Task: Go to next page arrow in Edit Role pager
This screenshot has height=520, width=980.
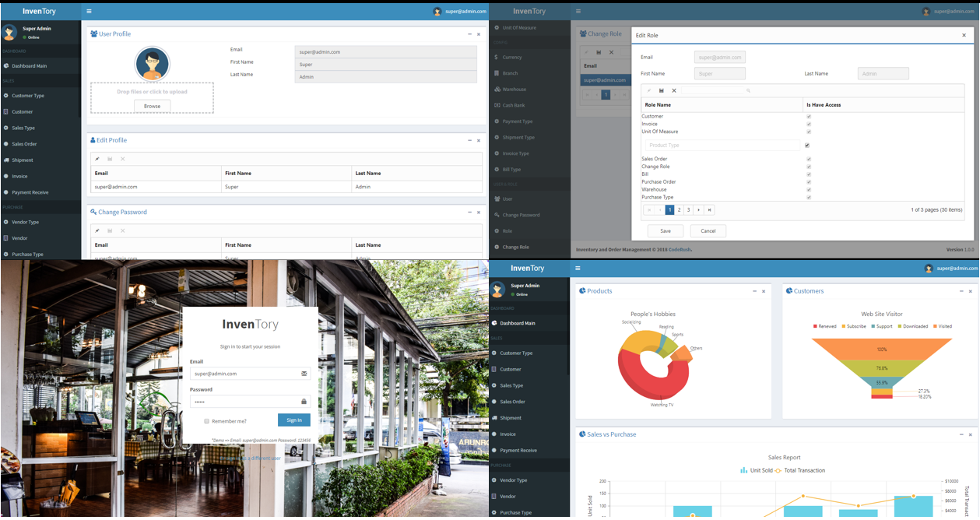Action: click(x=699, y=209)
